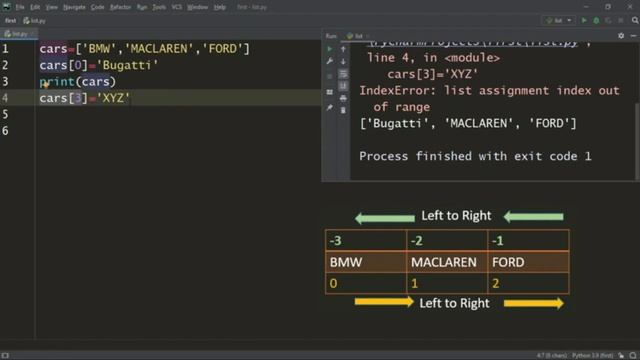Click on cars[0]='Bugatti' code line
This screenshot has height=360, width=640.
pos(99,65)
